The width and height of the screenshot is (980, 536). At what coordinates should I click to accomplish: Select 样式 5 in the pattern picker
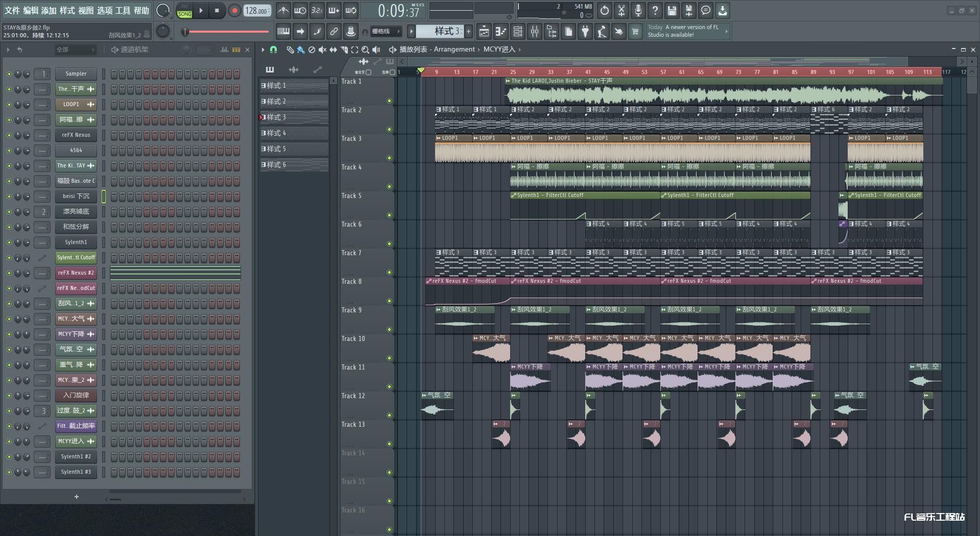[x=294, y=149]
